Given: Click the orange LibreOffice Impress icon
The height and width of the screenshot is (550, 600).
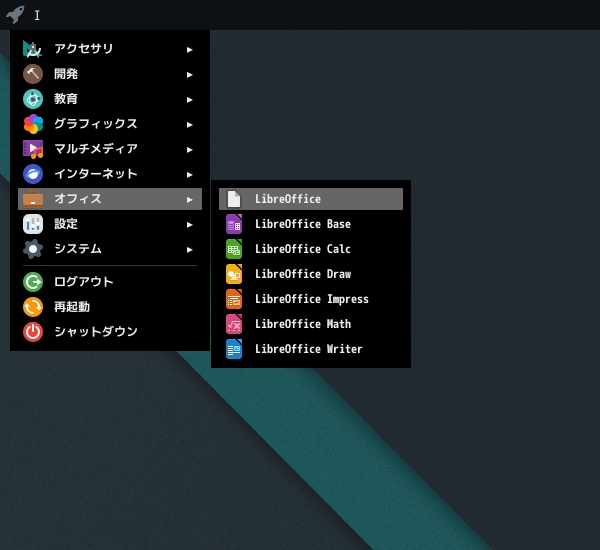Looking at the screenshot, I should (234, 299).
